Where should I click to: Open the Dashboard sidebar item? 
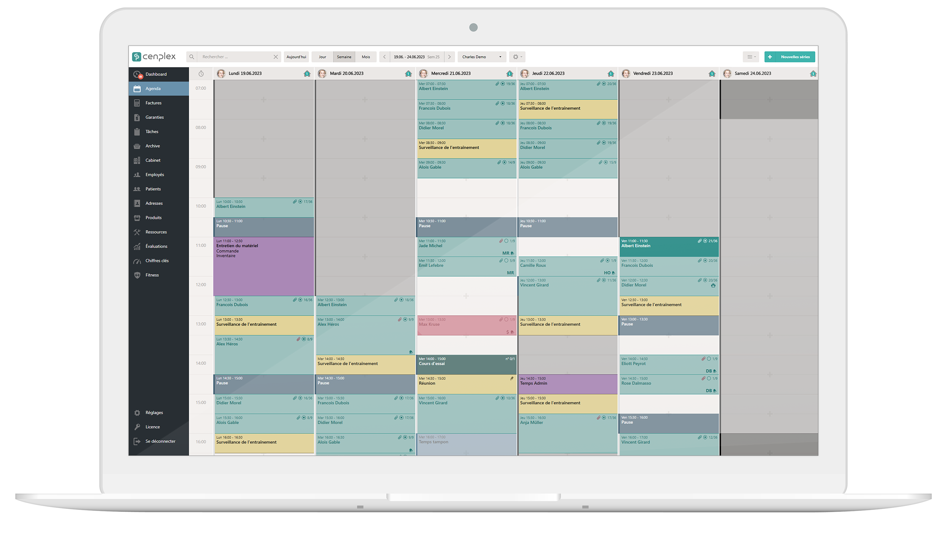pos(159,74)
